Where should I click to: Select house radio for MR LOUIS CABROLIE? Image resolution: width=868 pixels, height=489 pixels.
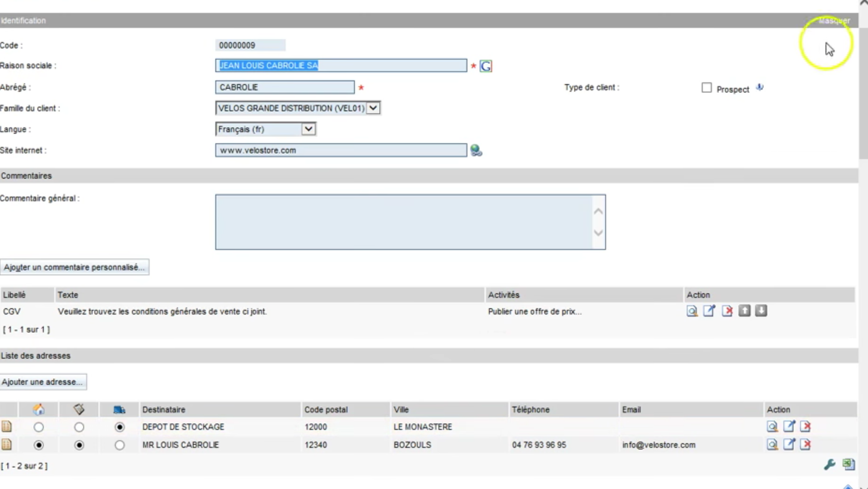tap(39, 445)
